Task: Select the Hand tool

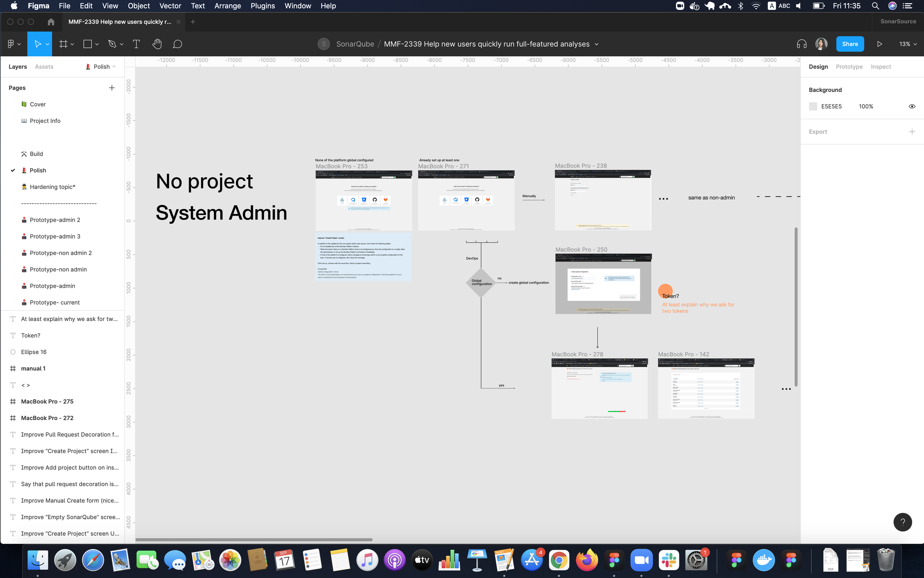Action: click(157, 44)
